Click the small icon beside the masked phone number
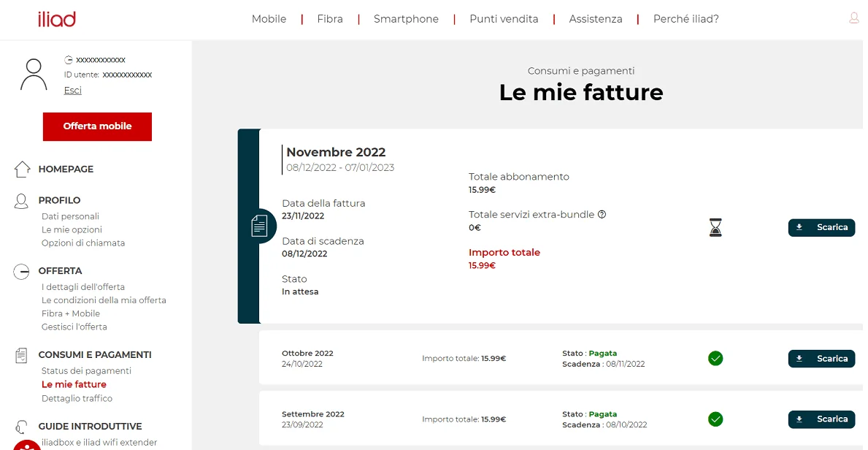Viewport: 868px width, 450px height. [69, 60]
